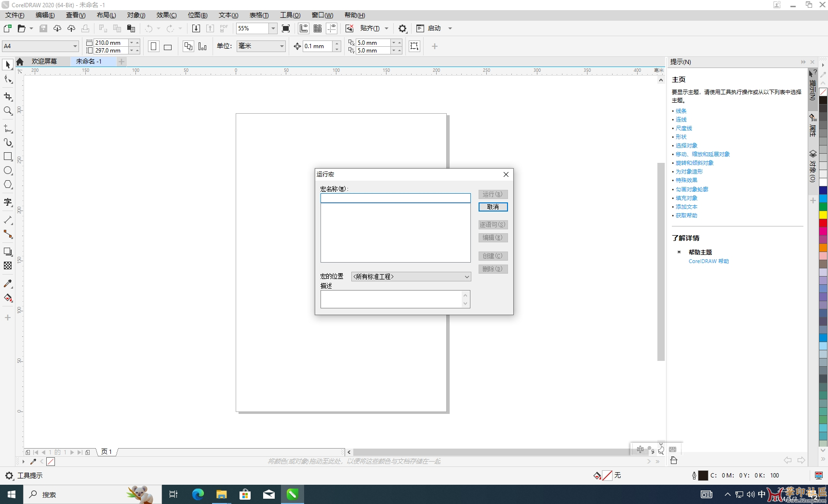Switch page to landscape orientation

point(168,47)
